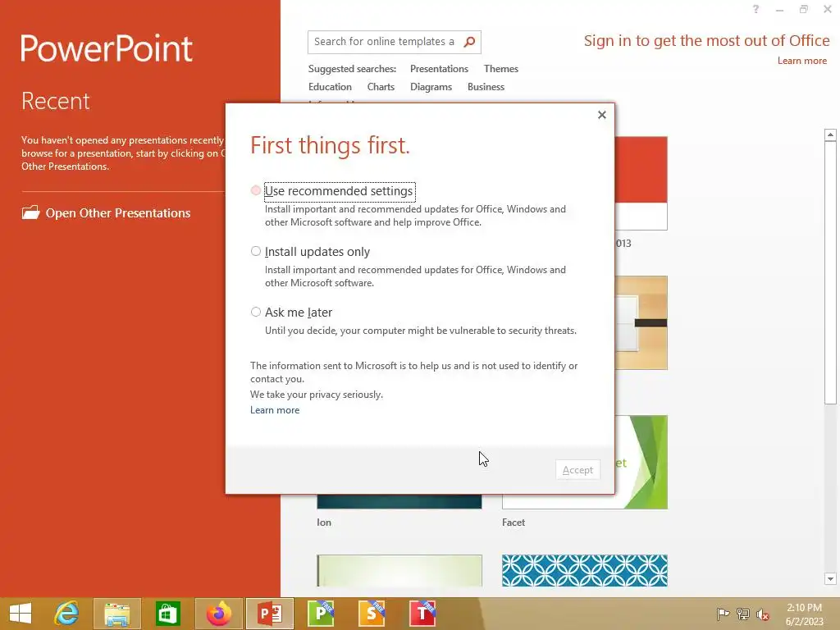The height and width of the screenshot is (630, 840).
Task: Click the template search magnifier icon
Action: pyautogui.click(x=469, y=42)
